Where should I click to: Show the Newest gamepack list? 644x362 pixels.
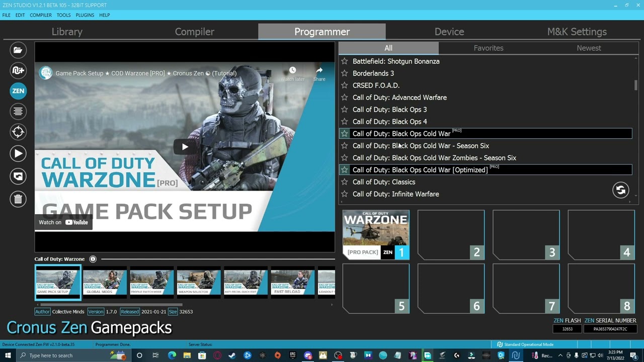tap(589, 48)
